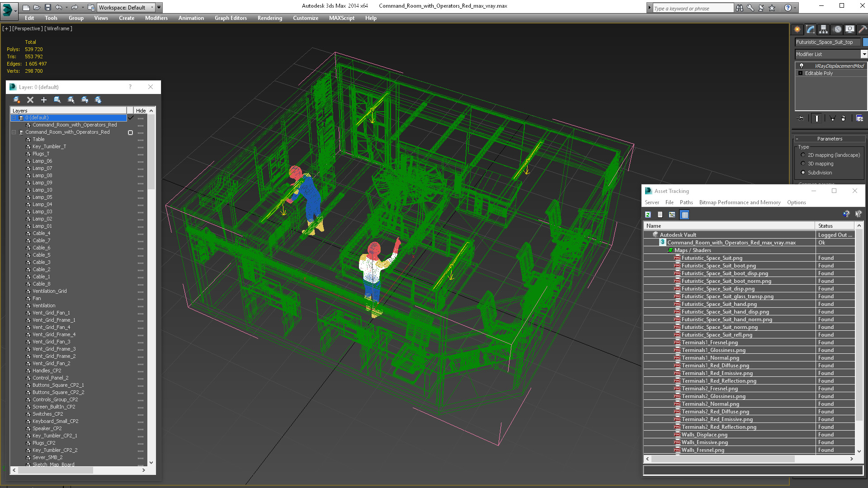
Task: Click Delete Layer X icon in layer toolbar
Action: coord(30,100)
